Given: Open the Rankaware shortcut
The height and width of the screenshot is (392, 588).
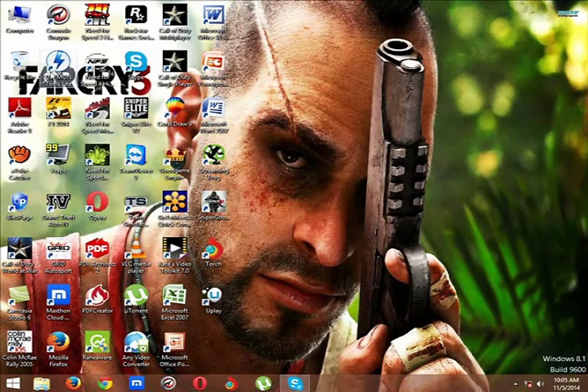Looking at the screenshot, I should click(x=97, y=346).
